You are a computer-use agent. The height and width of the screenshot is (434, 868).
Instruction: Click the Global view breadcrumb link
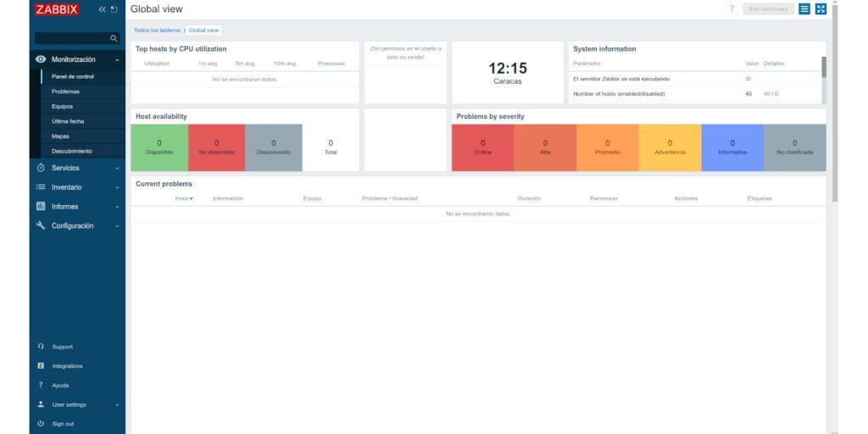click(x=203, y=31)
